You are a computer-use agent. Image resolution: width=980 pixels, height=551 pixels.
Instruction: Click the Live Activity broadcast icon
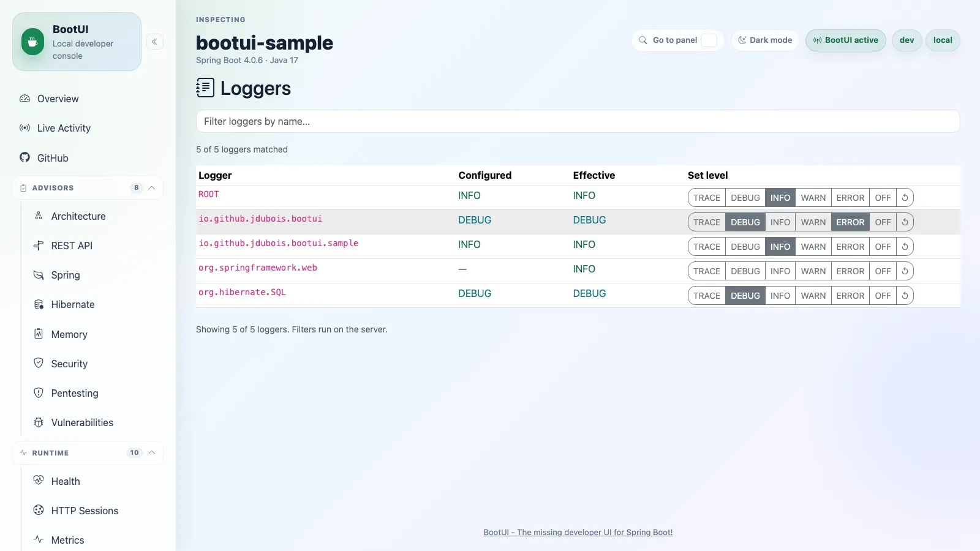tap(24, 128)
